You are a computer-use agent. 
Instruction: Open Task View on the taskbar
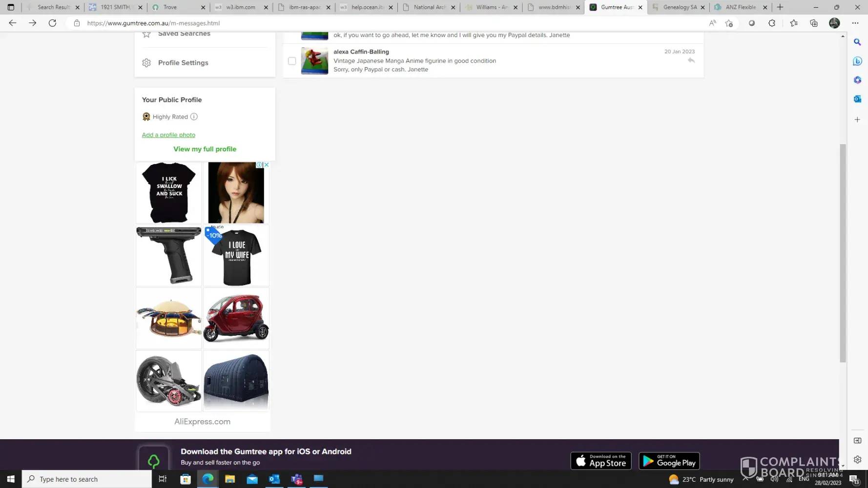[163, 479]
